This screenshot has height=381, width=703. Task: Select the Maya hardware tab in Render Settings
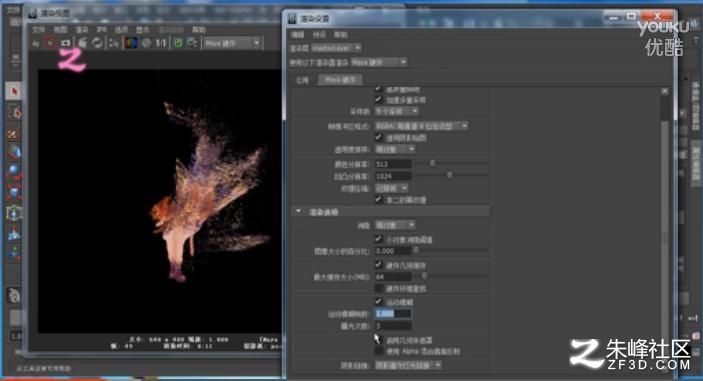[x=340, y=80]
